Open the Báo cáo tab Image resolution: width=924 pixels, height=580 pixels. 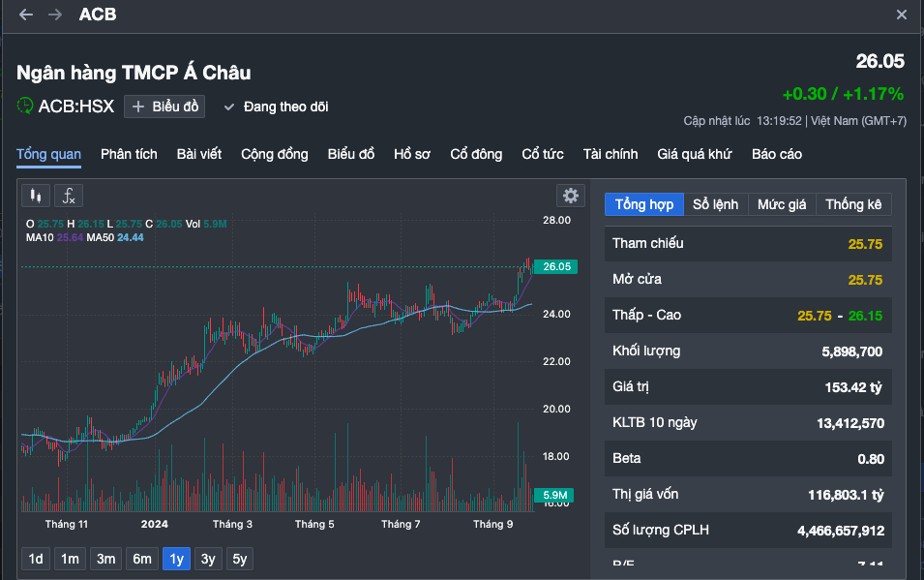click(x=777, y=155)
